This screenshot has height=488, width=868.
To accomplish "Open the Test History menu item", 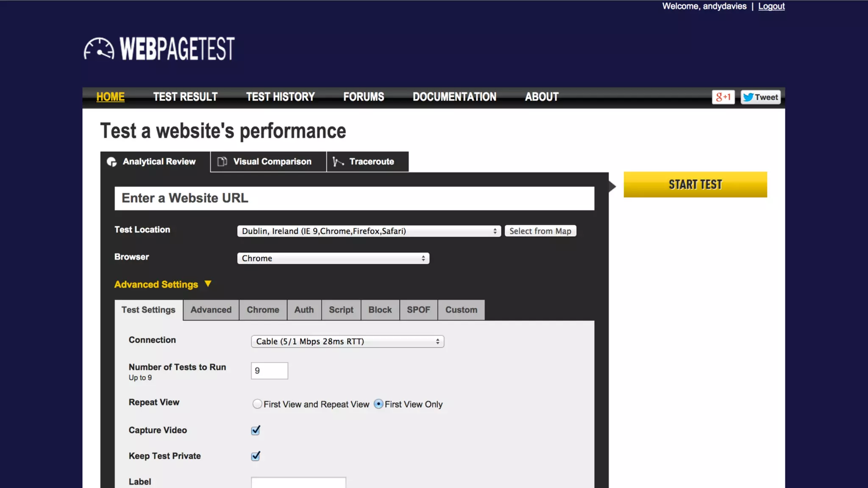I will click(280, 97).
